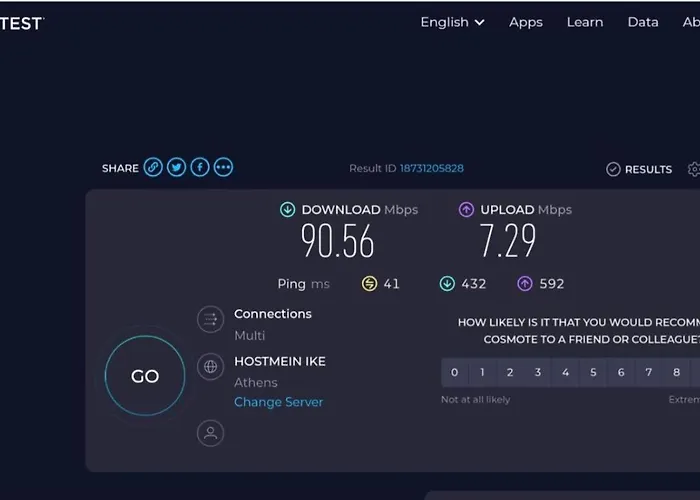Open the Apps menu
700x500 pixels.
click(526, 22)
